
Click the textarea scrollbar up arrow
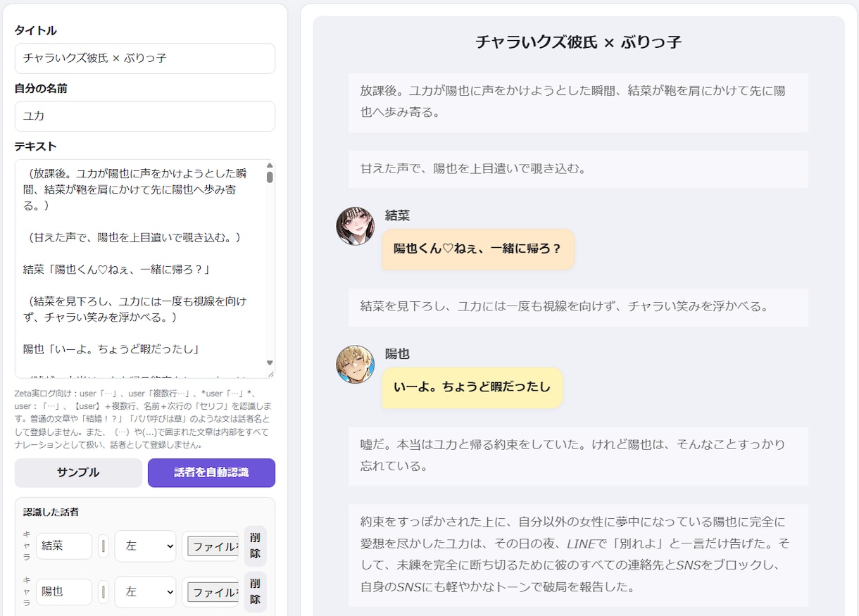point(269,165)
